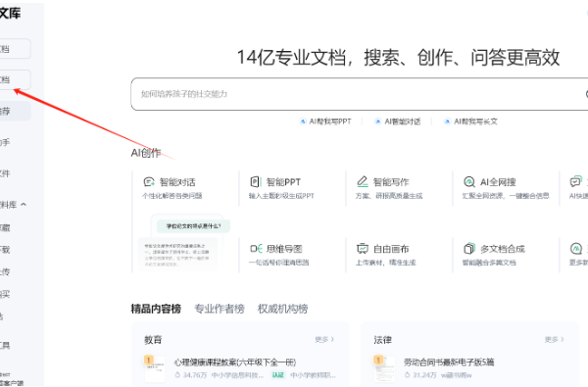Switch to the 专业作者榜 tab
Image resolution: width=588 pixels, height=387 pixels.
pos(220,309)
